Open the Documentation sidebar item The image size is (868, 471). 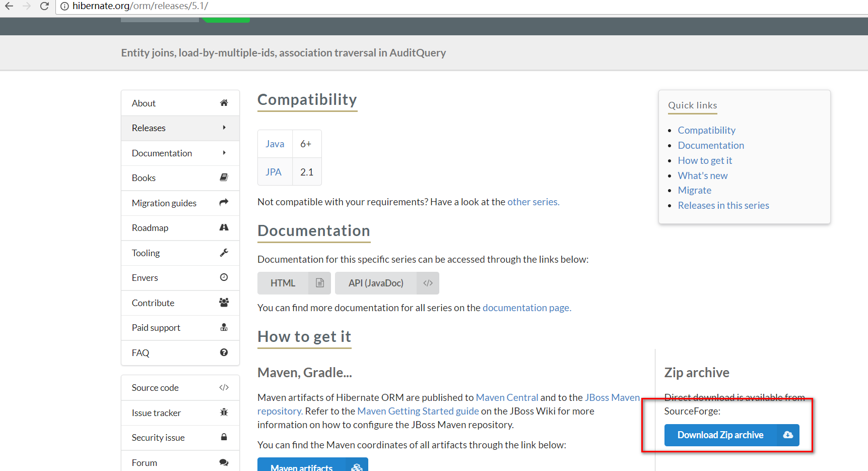(x=180, y=153)
